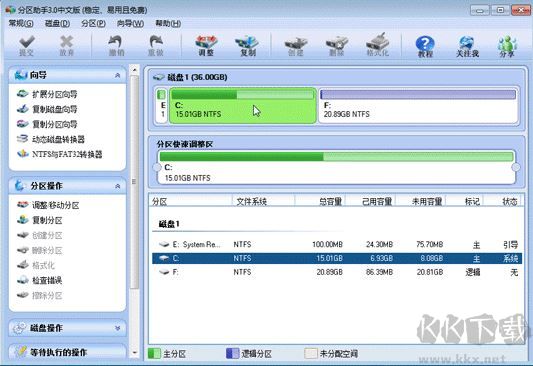This screenshot has width=533, height=366.
Task: Click the 放弃 (discard) toolbar icon
Action: [66, 46]
